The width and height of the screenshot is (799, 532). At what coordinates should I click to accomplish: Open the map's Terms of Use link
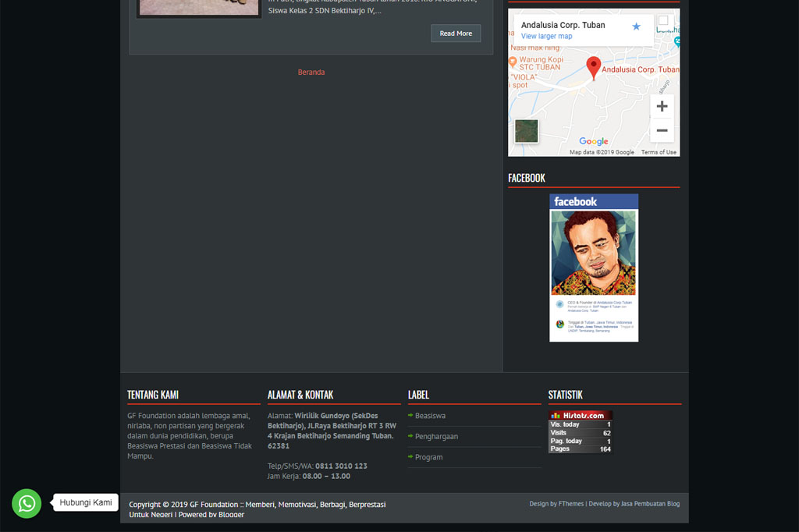(659, 152)
